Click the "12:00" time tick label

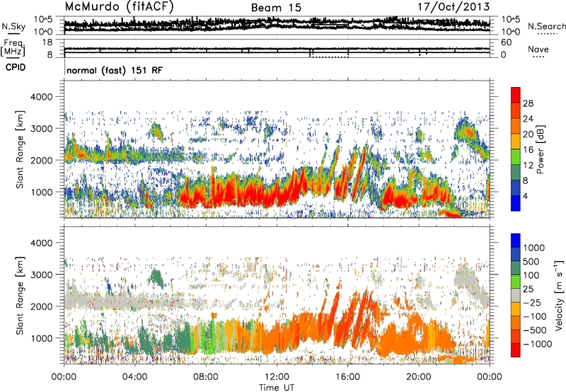point(277,377)
